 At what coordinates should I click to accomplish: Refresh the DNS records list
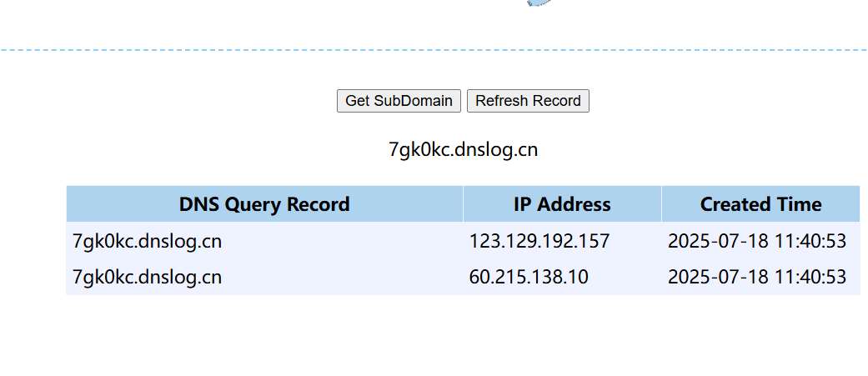528,101
